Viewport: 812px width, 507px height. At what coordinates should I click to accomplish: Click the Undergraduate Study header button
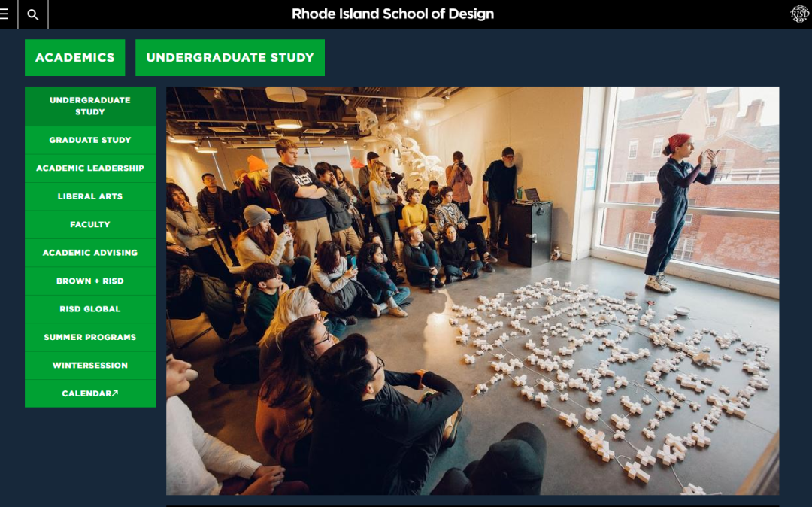tap(230, 57)
